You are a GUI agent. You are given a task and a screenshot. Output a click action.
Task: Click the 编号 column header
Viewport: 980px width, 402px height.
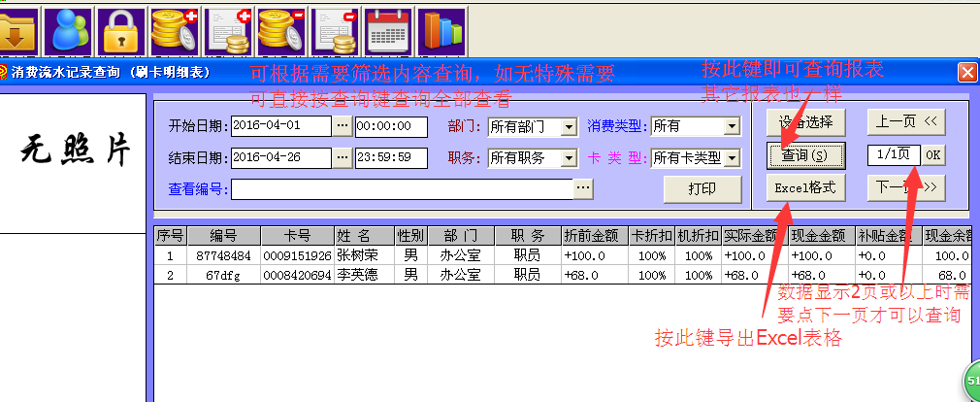(x=224, y=236)
